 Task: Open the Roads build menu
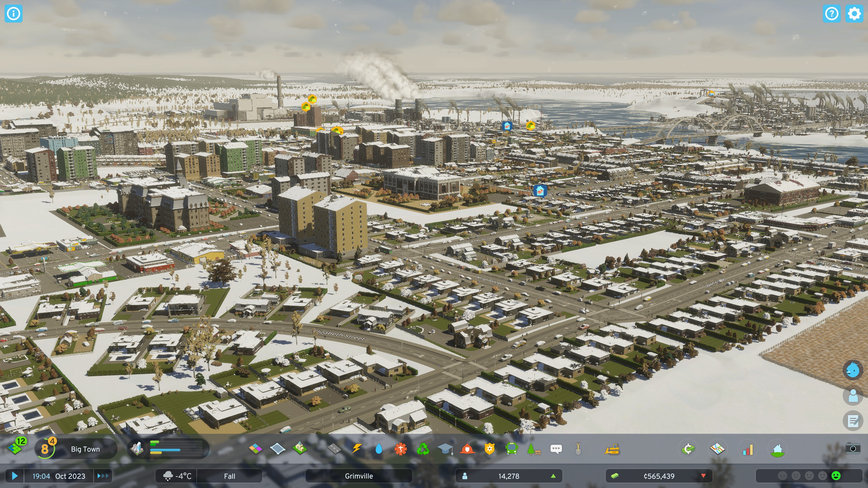coord(334,449)
